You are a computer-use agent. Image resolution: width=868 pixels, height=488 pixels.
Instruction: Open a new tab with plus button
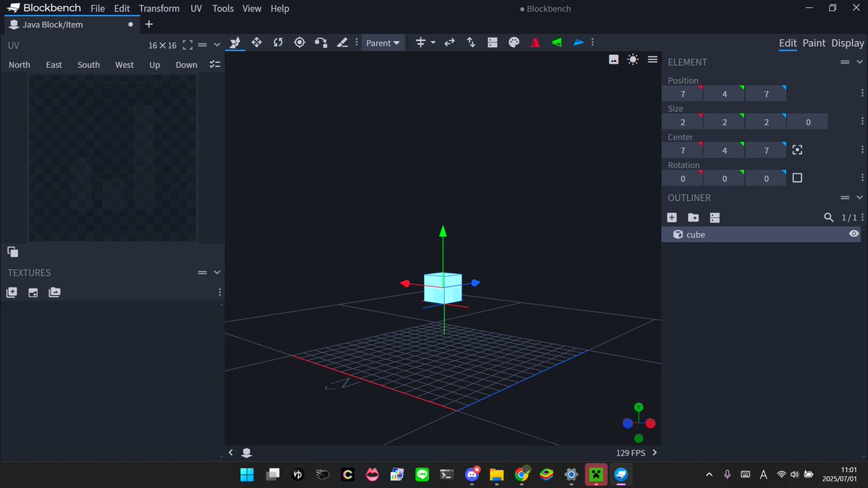(149, 24)
